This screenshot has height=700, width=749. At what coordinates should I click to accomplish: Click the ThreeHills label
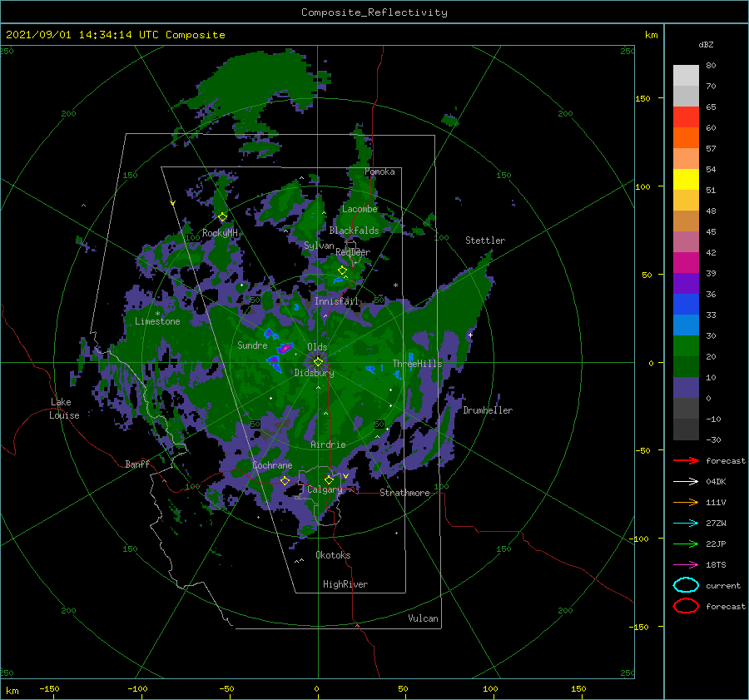(x=417, y=364)
